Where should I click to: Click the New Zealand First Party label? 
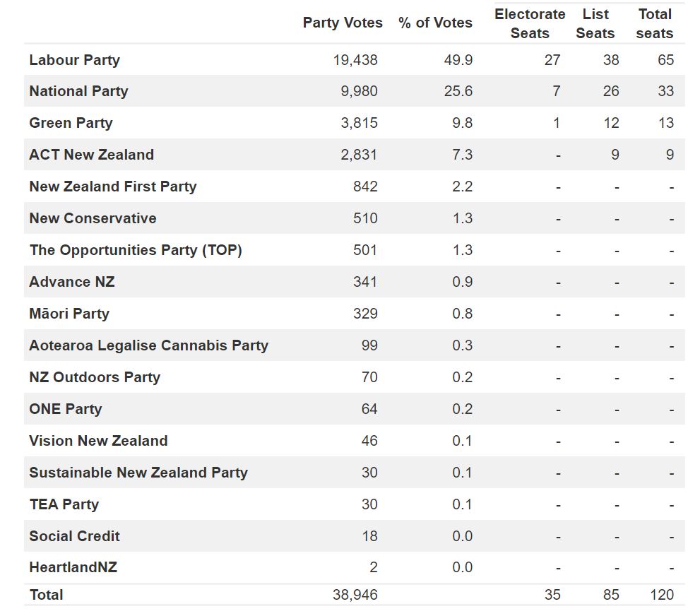point(112,186)
